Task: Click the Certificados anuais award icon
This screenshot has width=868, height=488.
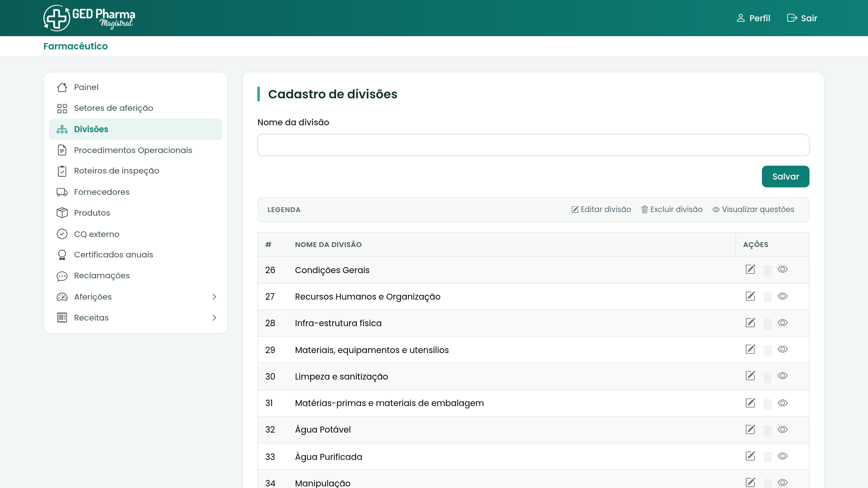Action: [62, 255]
